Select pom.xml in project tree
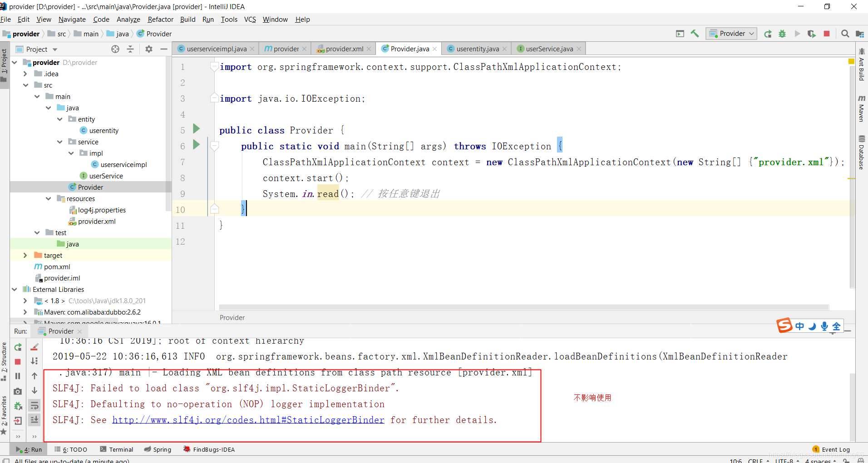The image size is (868, 463). point(57,266)
